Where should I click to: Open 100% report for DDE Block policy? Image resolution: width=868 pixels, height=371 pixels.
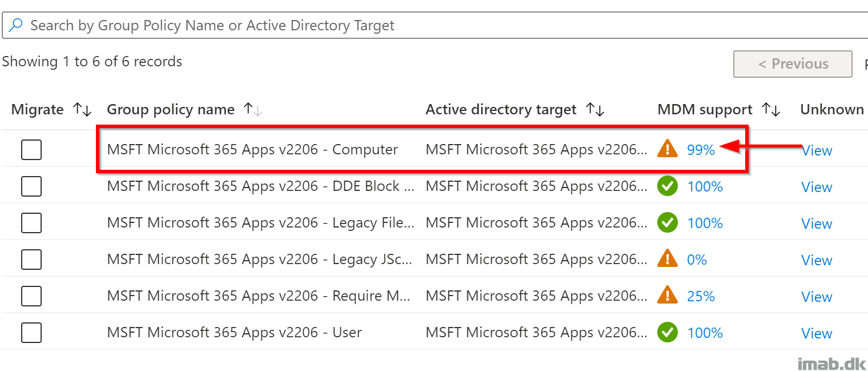pos(705,186)
